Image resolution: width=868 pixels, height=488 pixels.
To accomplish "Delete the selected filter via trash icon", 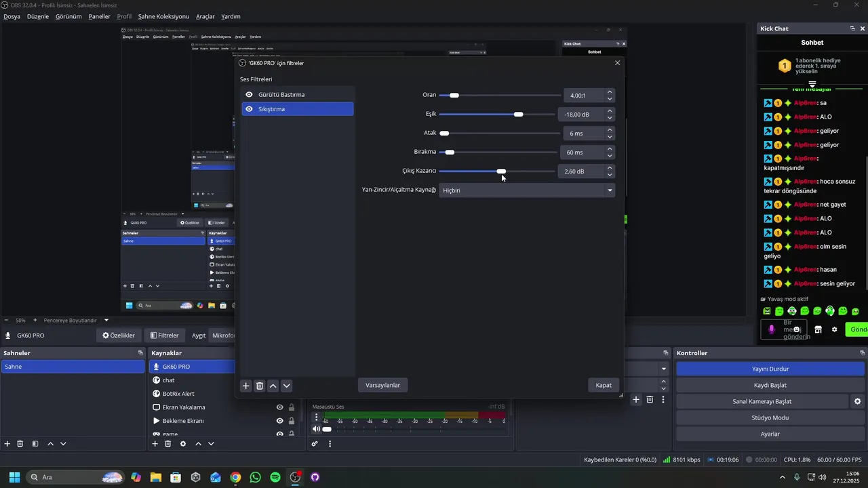I will pos(260,386).
